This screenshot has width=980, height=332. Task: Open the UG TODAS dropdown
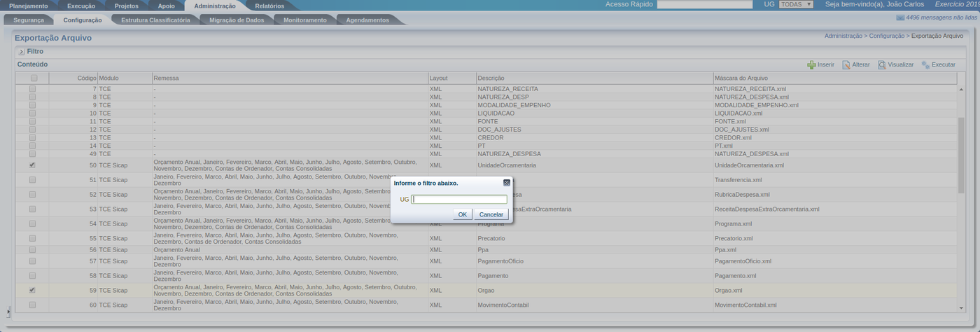point(796,4)
